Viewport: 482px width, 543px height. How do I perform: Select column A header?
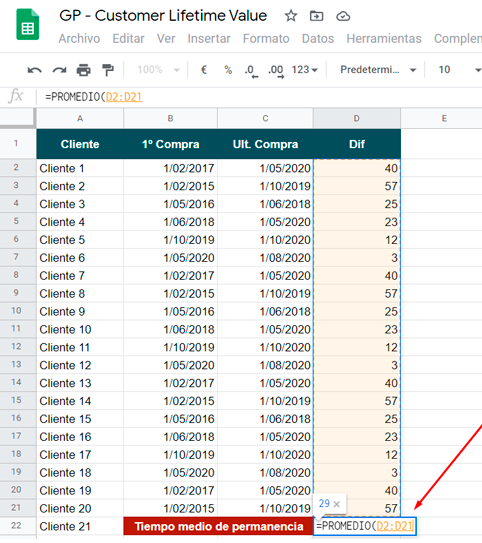(x=80, y=118)
